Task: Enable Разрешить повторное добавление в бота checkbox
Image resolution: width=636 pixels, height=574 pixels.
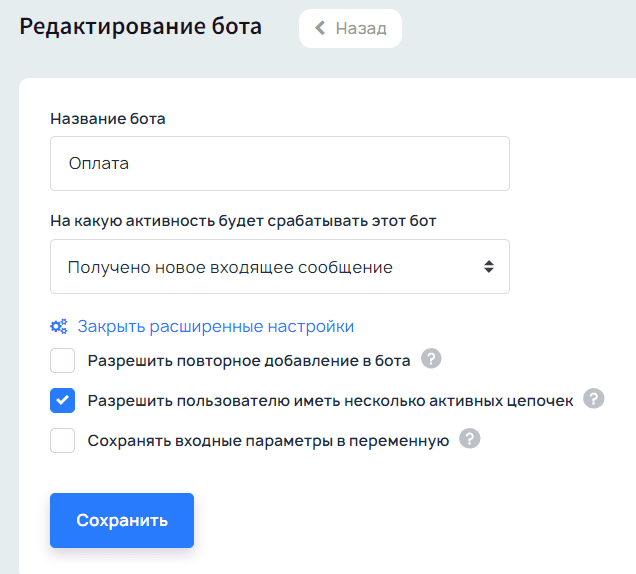Action: [62, 360]
